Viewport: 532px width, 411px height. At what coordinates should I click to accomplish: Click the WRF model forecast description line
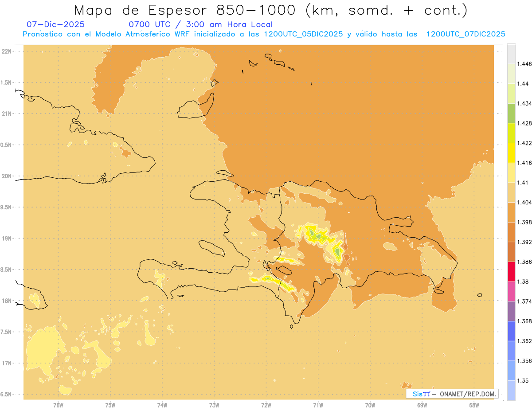pos(264,34)
